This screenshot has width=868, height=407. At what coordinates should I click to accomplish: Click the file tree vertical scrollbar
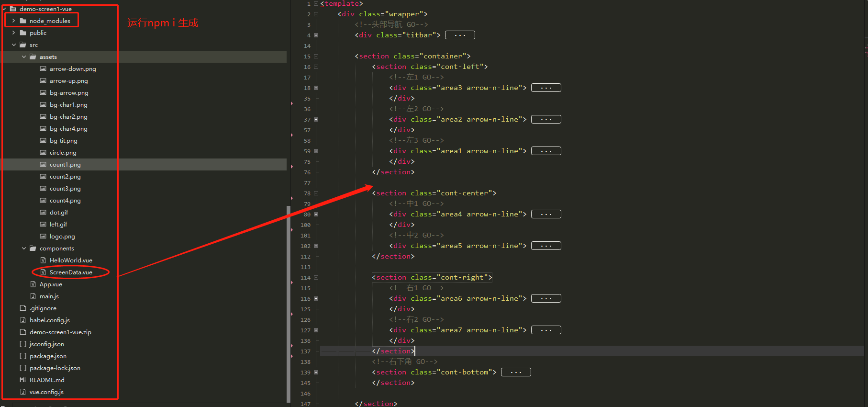pyautogui.click(x=288, y=302)
